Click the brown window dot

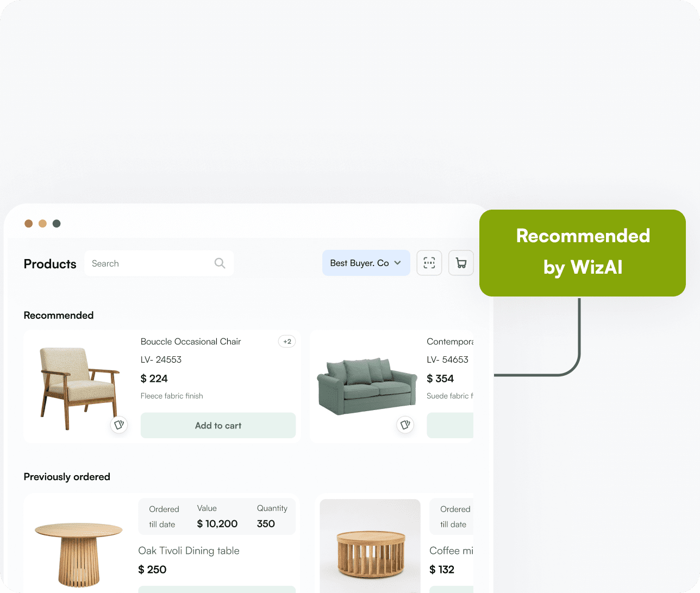tap(29, 223)
